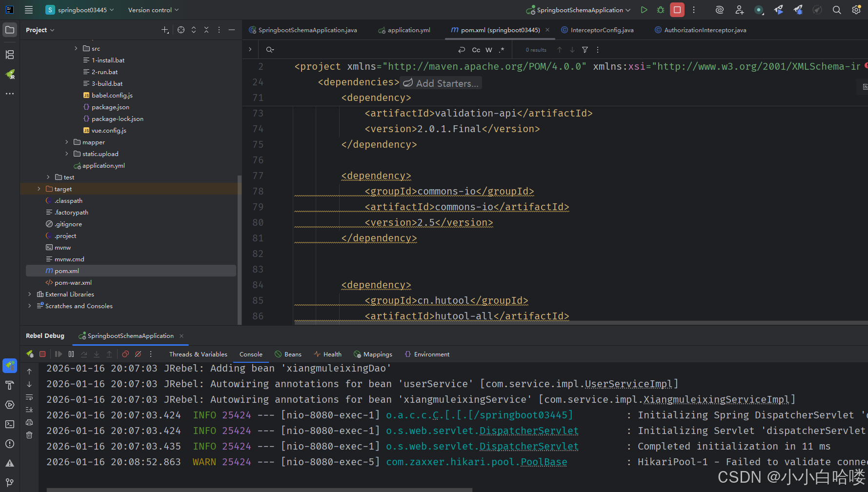Screen dimensions: 868x492
Task: Click the new file plus icon in Project panel
Action: (165, 30)
